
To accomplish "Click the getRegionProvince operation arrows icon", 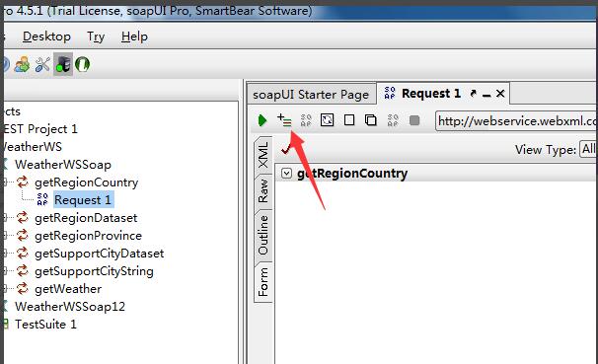I will [23, 236].
